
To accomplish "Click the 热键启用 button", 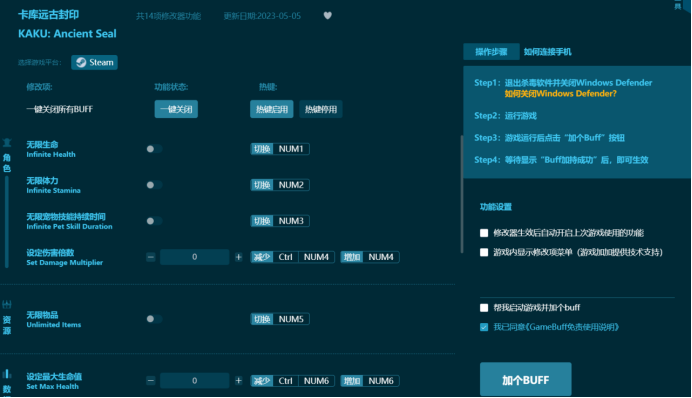I will 272,109.
